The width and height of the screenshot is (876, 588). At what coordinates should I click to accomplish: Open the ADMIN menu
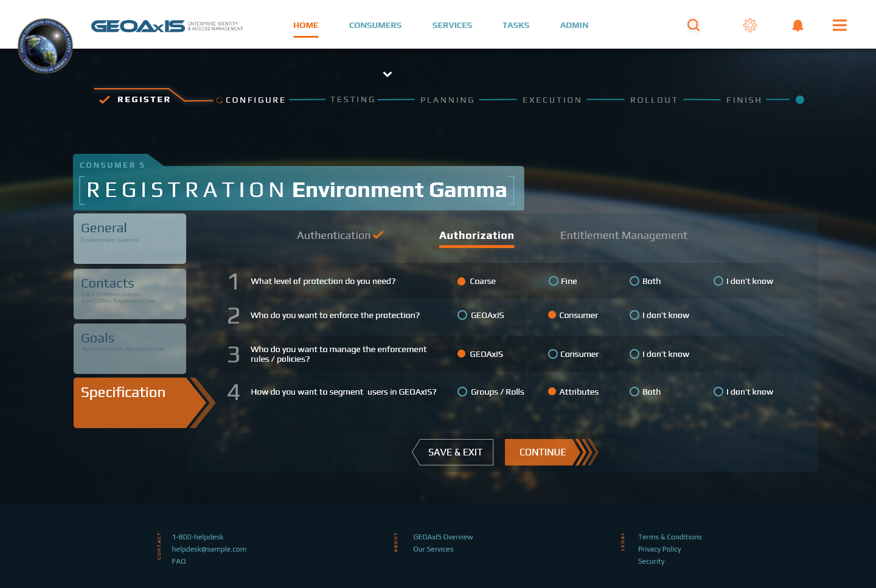pyautogui.click(x=574, y=25)
